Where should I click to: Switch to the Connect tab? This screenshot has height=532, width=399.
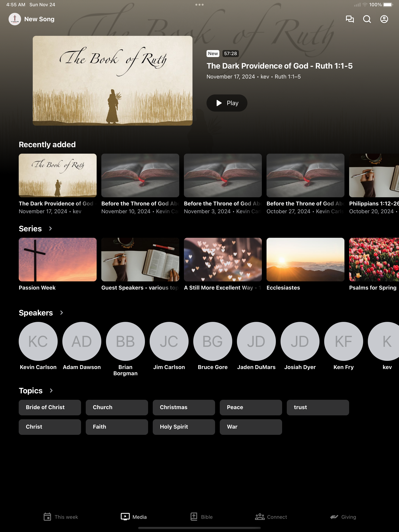pyautogui.click(x=271, y=517)
